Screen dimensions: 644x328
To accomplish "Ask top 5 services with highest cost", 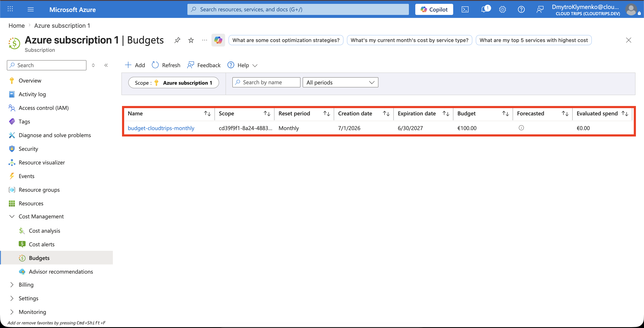I will [x=533, y=40].
